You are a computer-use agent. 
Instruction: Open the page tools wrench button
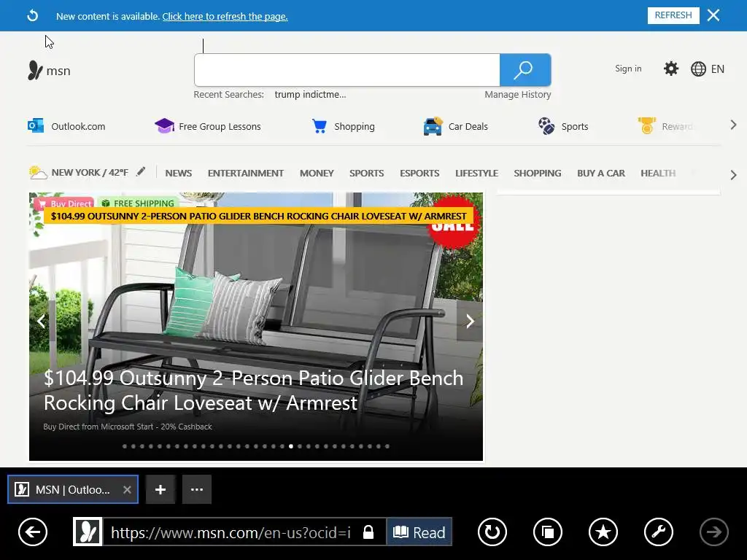pos(659,532)
